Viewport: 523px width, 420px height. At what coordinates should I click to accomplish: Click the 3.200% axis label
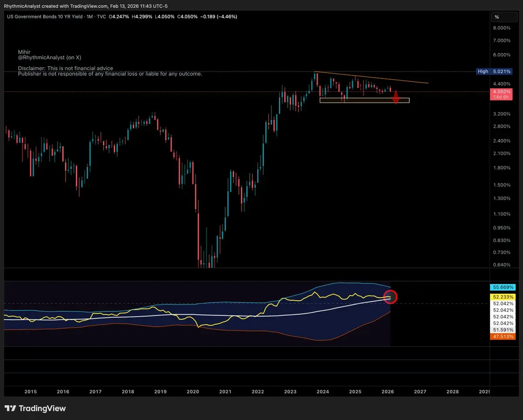pyautogui.click(x=502, y=114)
